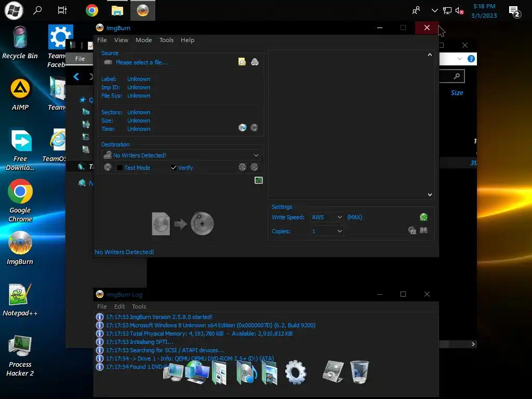Click 'Please select a file...' source text
Viewport: 532px width, 399px height.
pos(141,62)
